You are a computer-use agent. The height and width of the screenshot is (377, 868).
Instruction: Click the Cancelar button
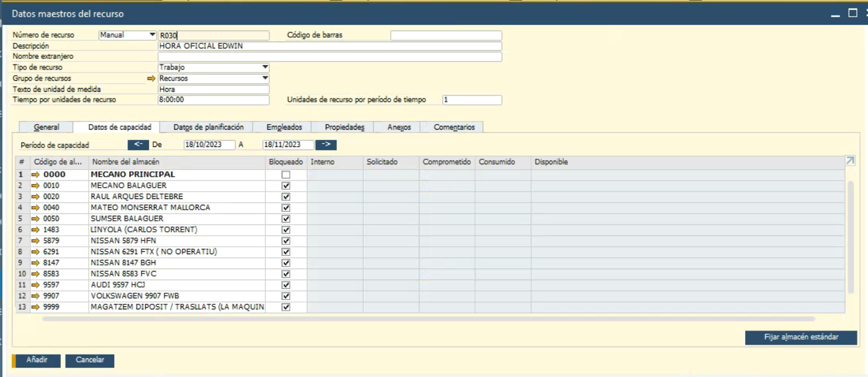pos(90,360)
